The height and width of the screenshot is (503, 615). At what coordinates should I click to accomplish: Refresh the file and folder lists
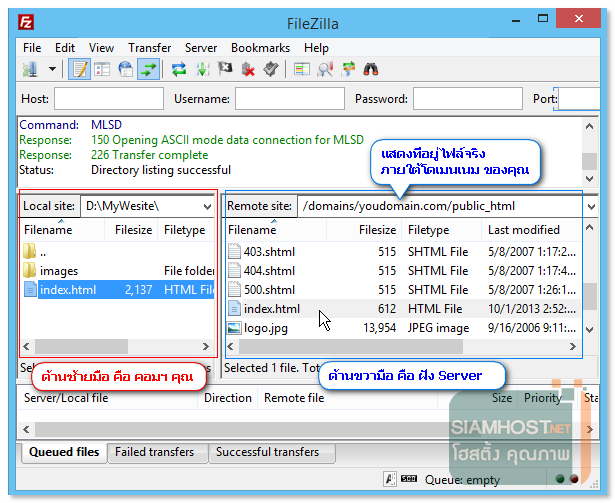coord(179,69)
